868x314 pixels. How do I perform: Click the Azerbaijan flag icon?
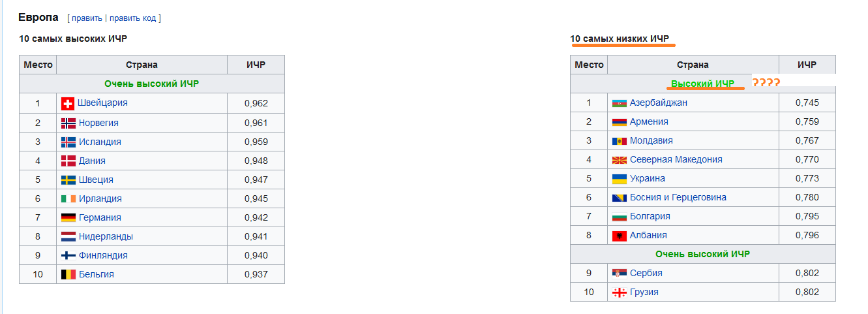[619, 103]
